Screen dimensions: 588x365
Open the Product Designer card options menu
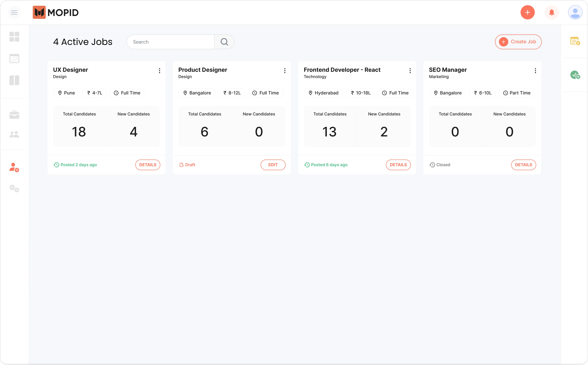click(285, 70)
